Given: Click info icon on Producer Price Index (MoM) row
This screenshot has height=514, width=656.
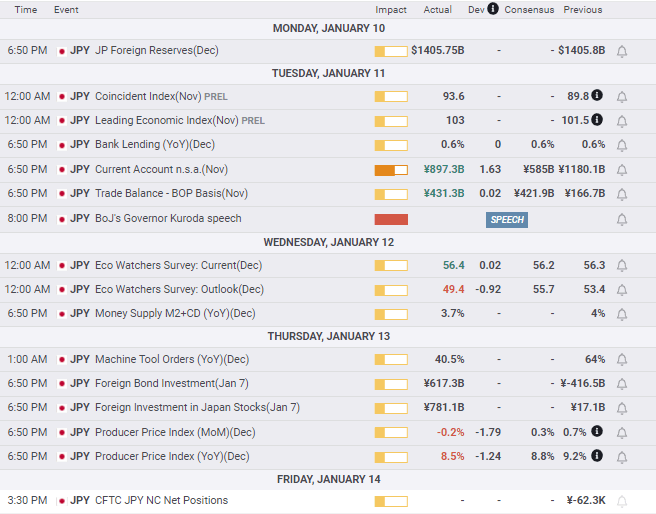Looking at the screenshot, I should click(x=598, y=431).
